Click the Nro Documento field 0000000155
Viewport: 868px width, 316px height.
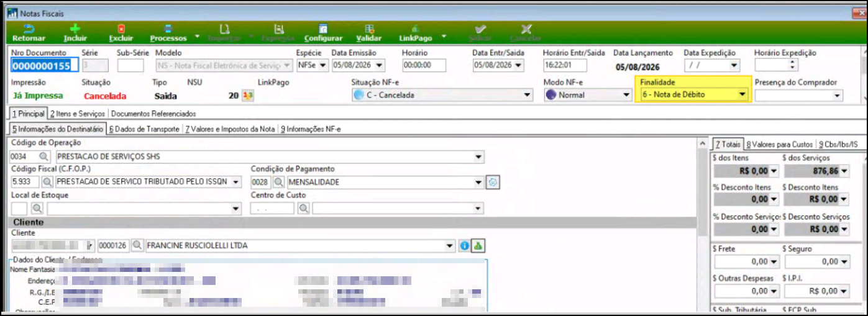click(45, 65)
